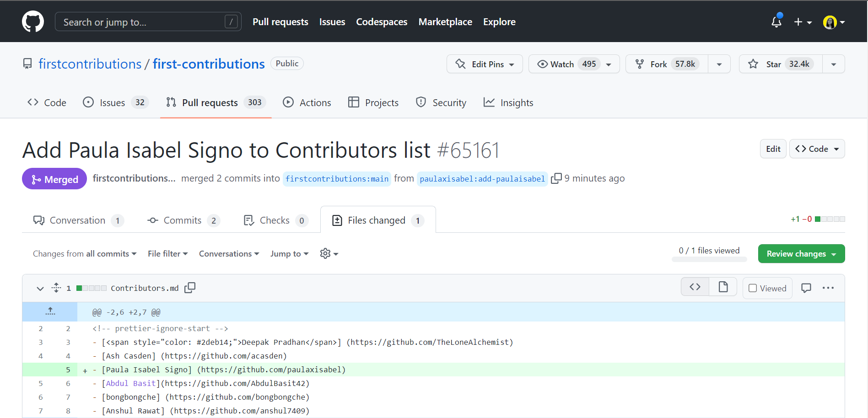Viewport: 868px width, 418px height.
Task: Open the Jump to dropdown
Action: [x=290, y=254]
